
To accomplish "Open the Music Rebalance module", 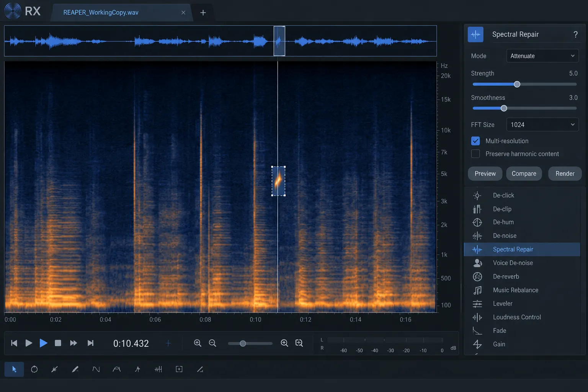I will pyautogui.click(x=522, y=290).
